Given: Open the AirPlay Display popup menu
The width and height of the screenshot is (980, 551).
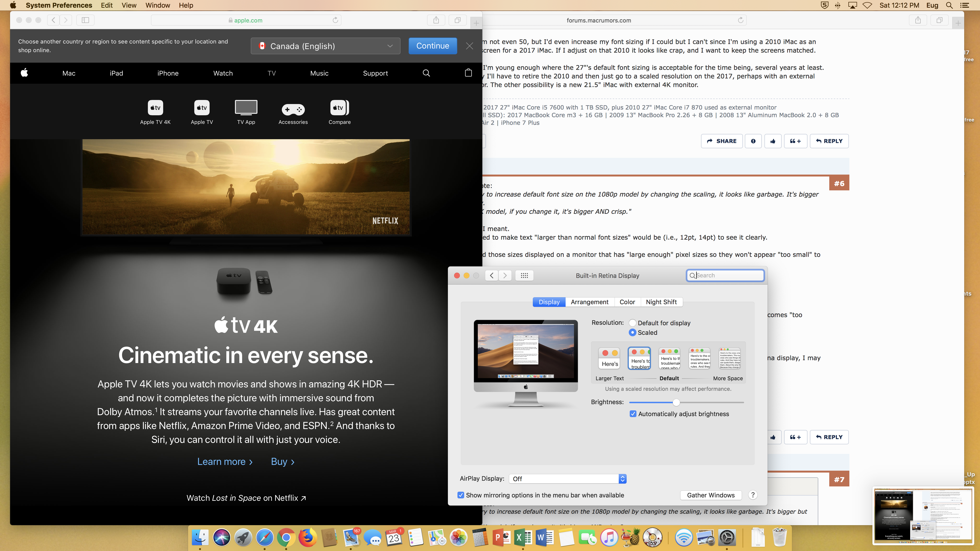Looking at the screenshot, I should (568, 479).
